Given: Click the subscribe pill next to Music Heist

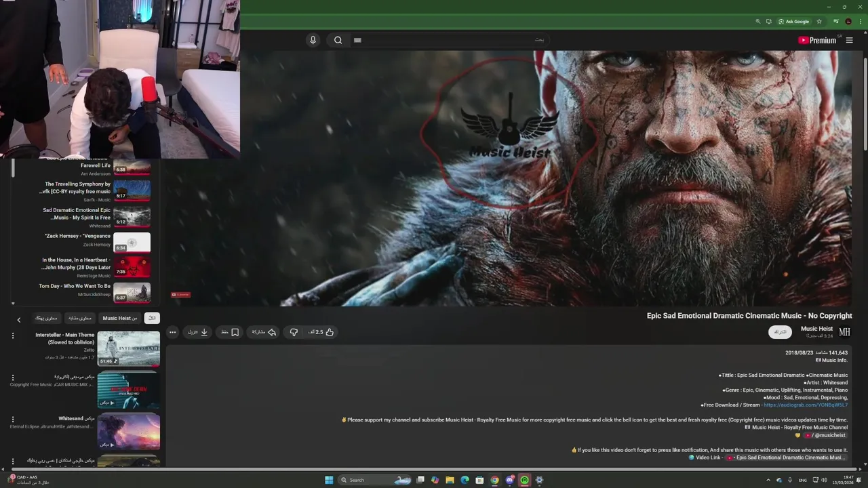Looking at the screenshot, I should pyautogui.click(x=780, y=332).
